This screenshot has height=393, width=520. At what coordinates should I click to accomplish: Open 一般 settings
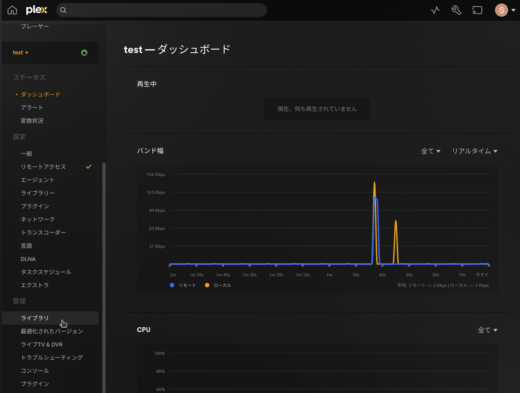(26, 154)
